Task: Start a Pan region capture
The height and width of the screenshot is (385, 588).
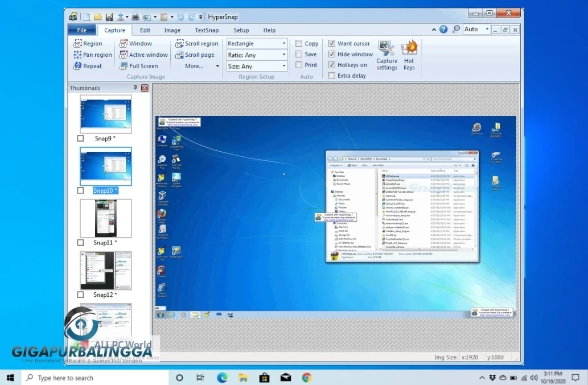Action: 92,55
